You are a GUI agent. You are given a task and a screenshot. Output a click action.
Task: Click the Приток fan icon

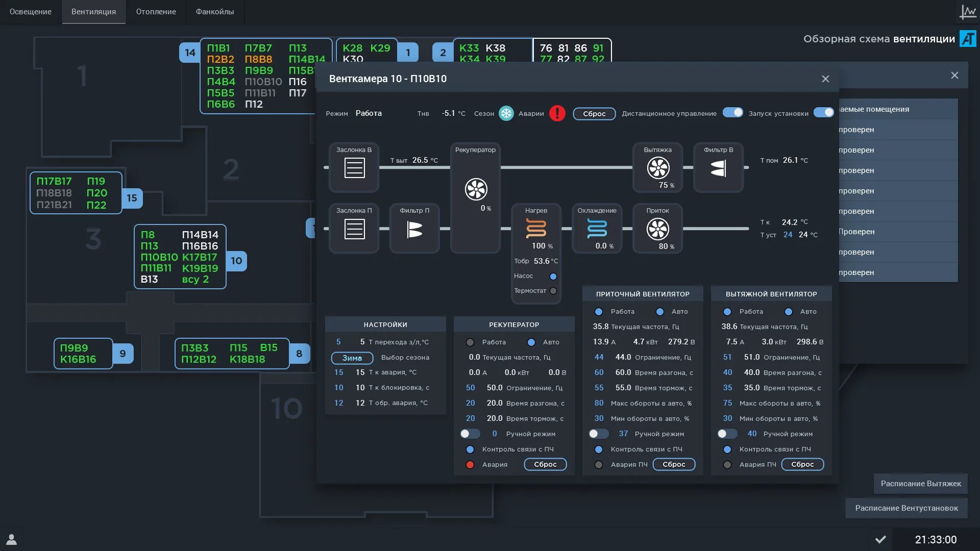[658, 229]
